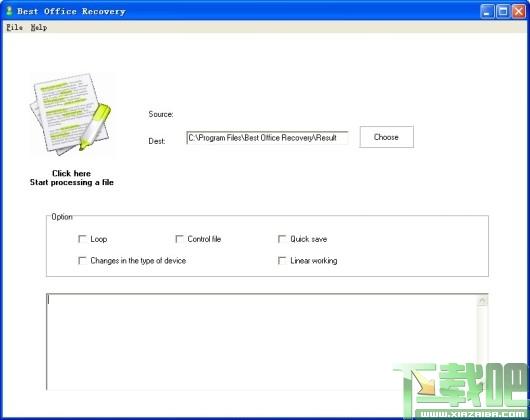Click the document highlighter icon to start processing

71,114
